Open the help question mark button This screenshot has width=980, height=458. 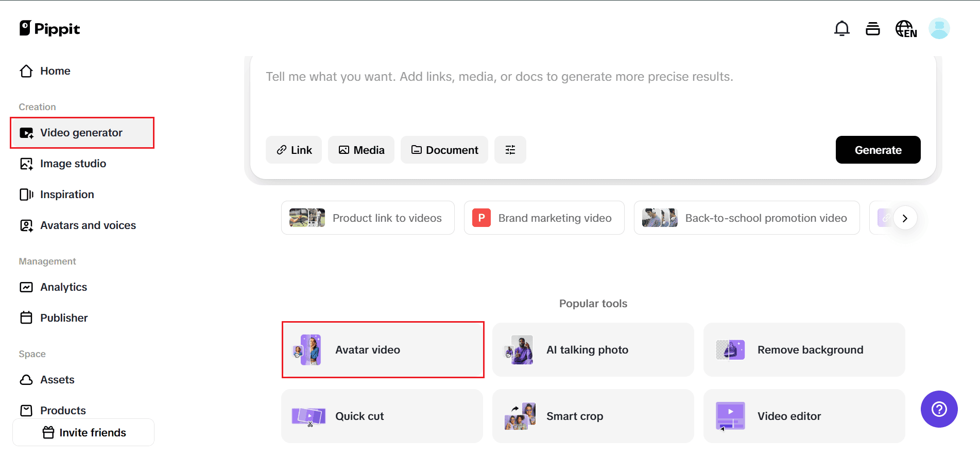click(939, 409)
